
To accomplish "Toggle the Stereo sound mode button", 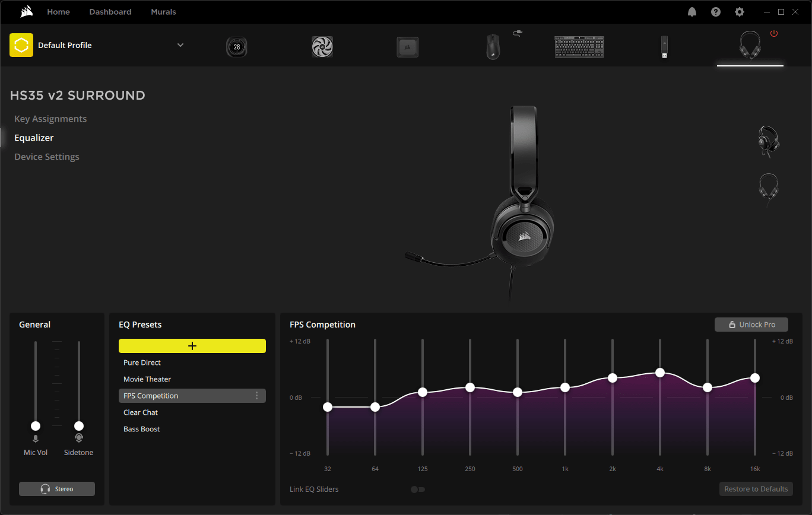I will (57, 489).
